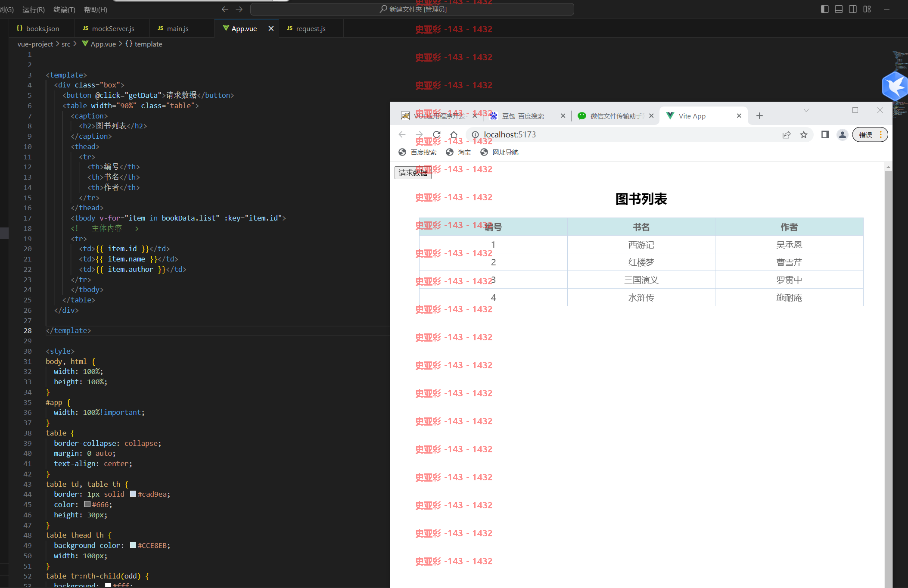The height and width of the screenshot is (588, 908).
Task: Click the 图书列表 page heading
Action: [x=641, y=199]
